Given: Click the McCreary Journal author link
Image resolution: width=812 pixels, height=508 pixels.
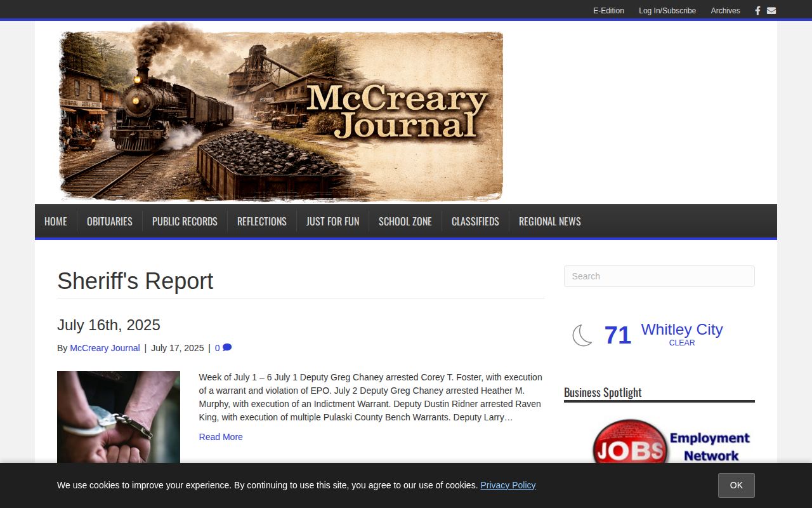Looking at the screenshot, I should pyautogui.click(x=105, y=348).
